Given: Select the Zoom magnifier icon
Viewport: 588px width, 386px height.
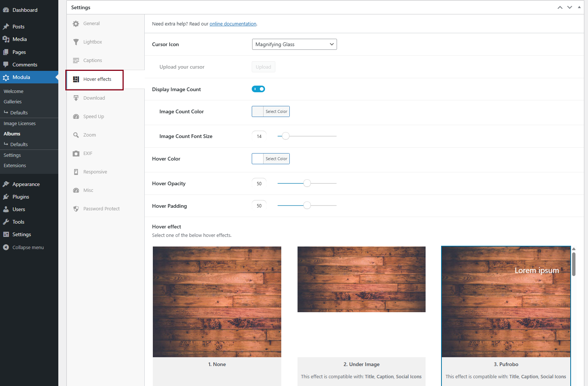Looking at the screenshot, I should [x=76, y=135].
